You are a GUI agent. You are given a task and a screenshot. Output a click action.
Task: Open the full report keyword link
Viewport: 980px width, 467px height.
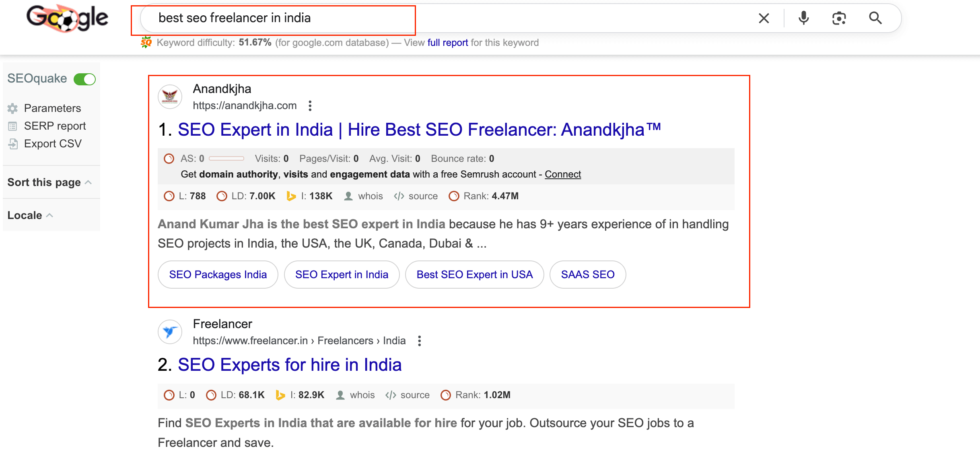pos(447,43)
